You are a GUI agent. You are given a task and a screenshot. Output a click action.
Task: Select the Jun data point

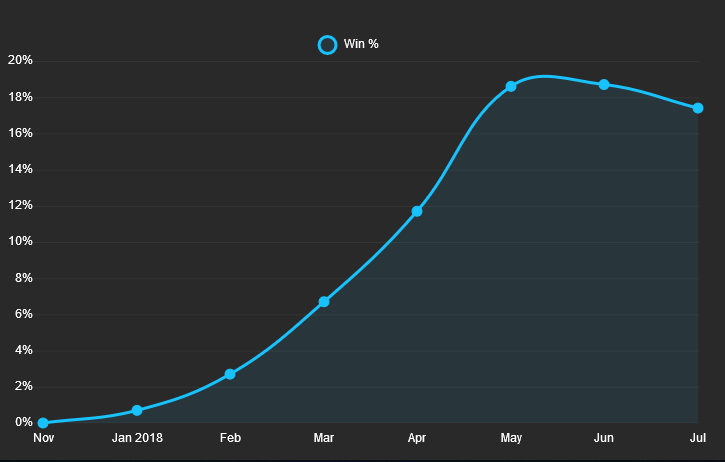pyautogui.click(x=604, y=85)
